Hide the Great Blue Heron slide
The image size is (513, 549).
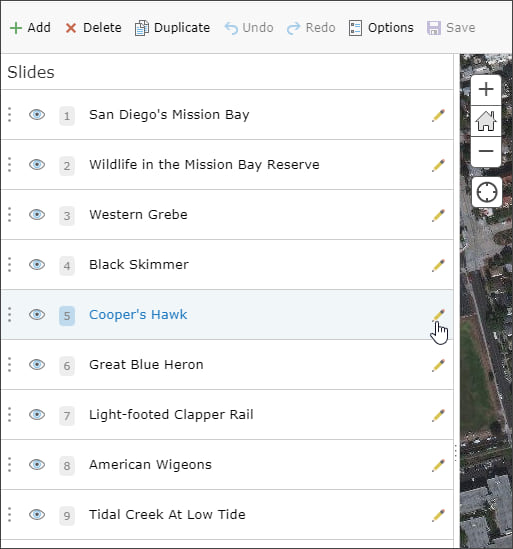pyautogui.click(x=37, y=365)
